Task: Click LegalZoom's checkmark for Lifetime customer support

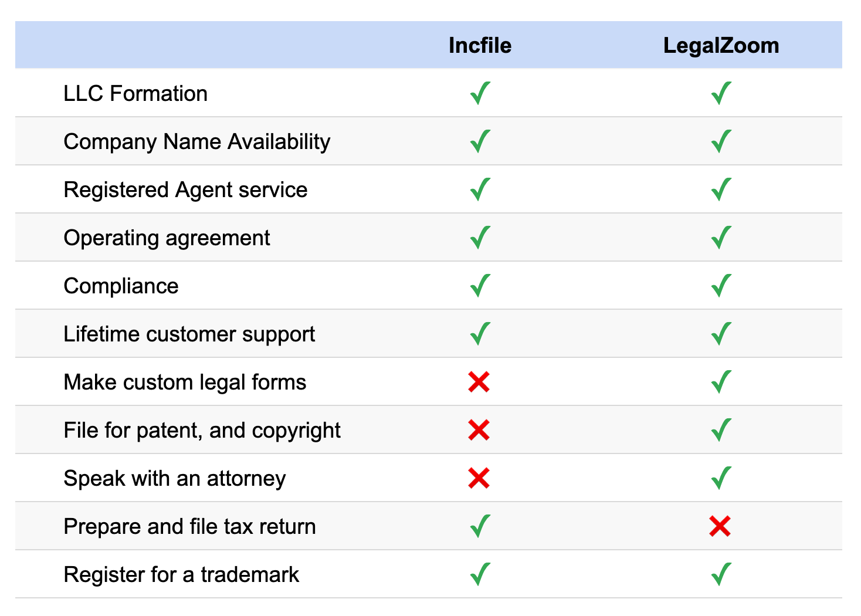Action: click(721, 334)
